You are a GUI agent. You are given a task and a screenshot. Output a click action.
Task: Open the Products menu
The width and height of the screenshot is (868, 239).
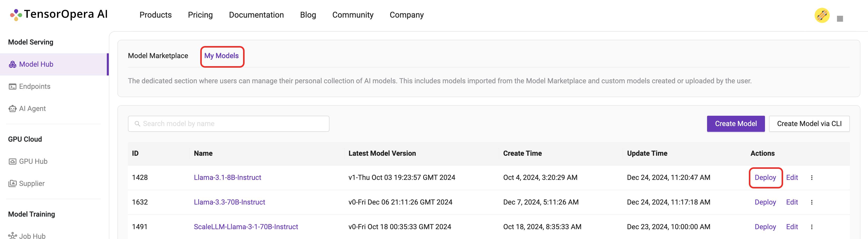tap(155, 15)
